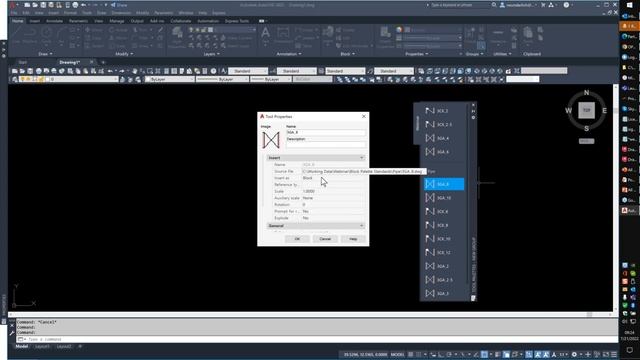Add a new drawing tab with plus

point(103,62)
